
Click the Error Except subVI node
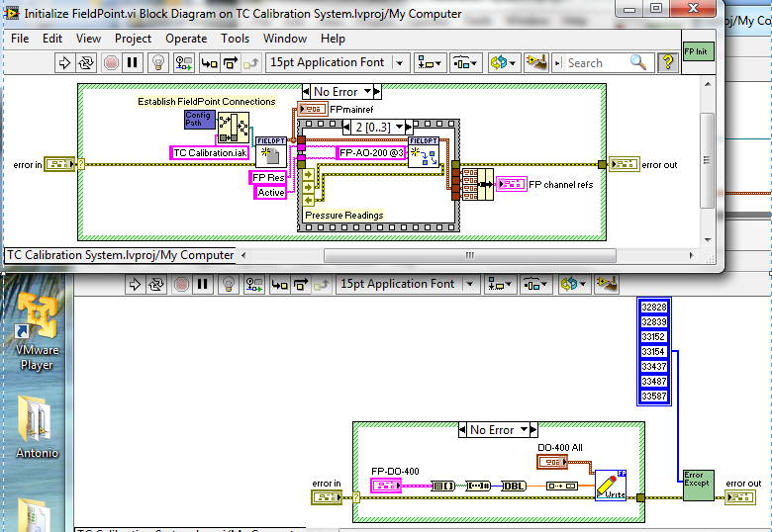pos(698,485)
